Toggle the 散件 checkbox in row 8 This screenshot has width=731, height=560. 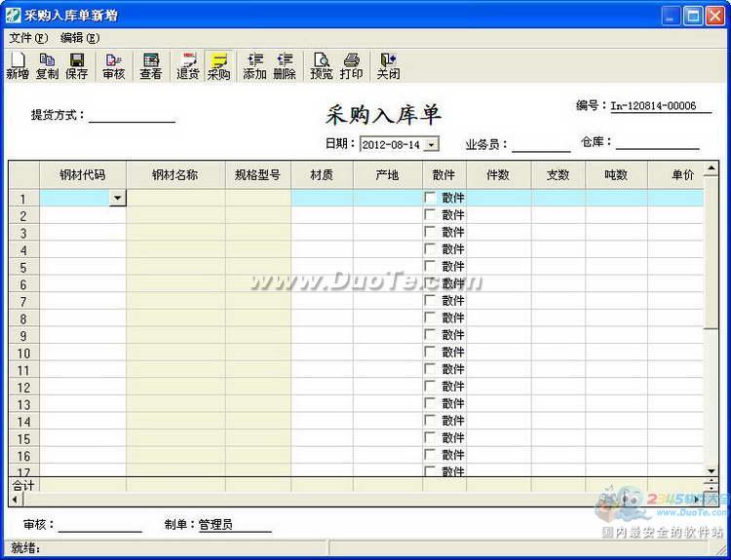(430, 317)
